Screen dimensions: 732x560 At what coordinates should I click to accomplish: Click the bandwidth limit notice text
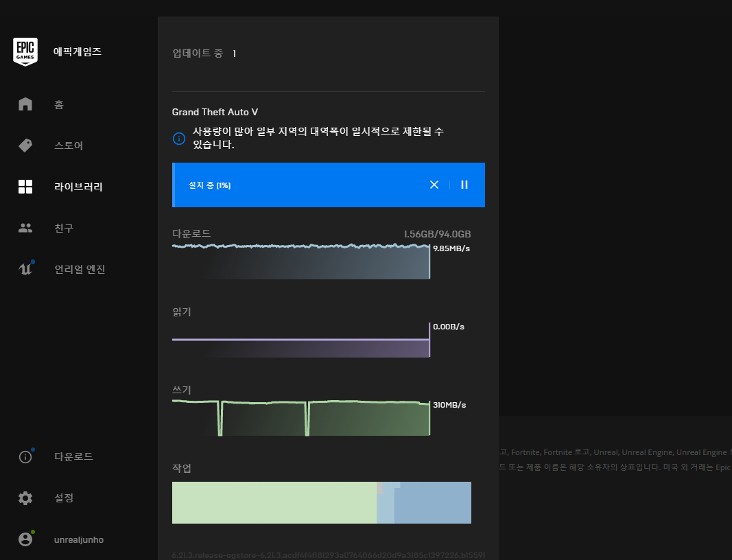[x=318, y=138]
